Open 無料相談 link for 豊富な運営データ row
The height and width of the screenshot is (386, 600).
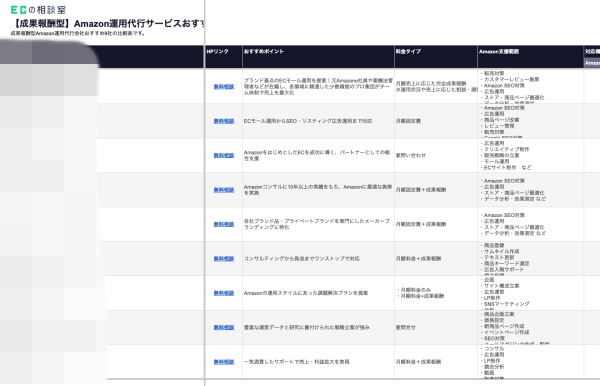pos(224,327)
